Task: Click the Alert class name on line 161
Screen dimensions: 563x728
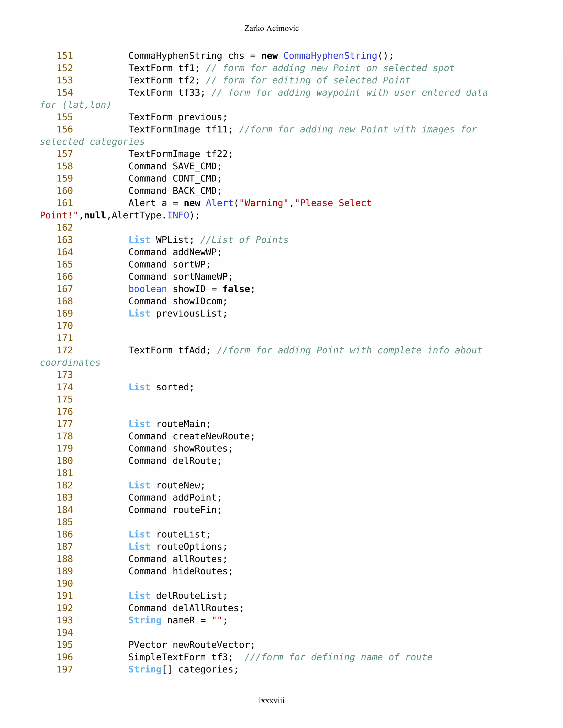Action: click(219, 203)
